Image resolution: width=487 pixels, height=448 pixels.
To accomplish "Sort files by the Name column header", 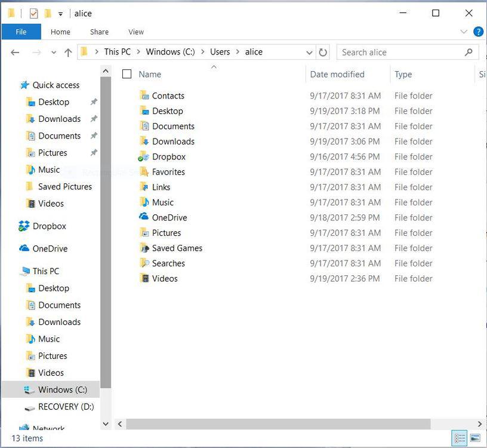I will coord(151,73).
